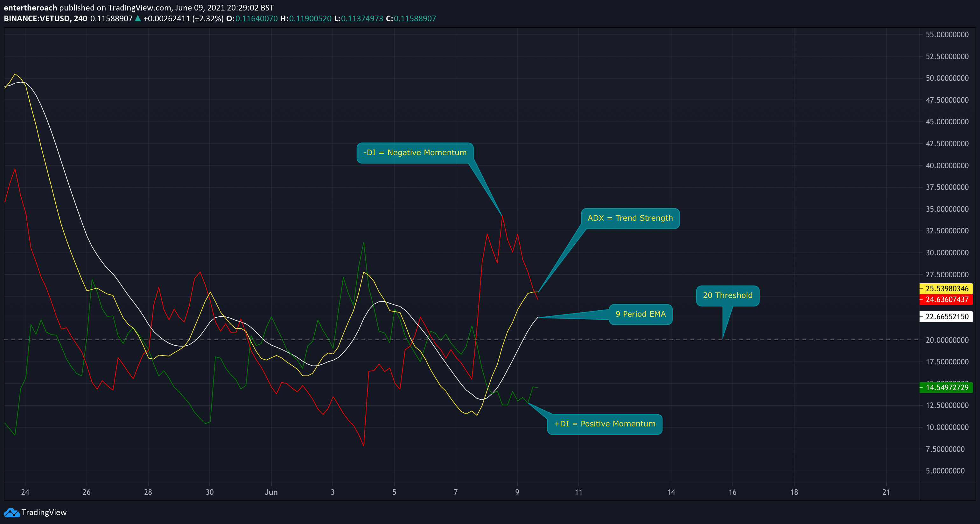Click the 20.00000000 axis value
Viewport: 980px width, 524px height.
pyautogui.click(x=947, y=340)
